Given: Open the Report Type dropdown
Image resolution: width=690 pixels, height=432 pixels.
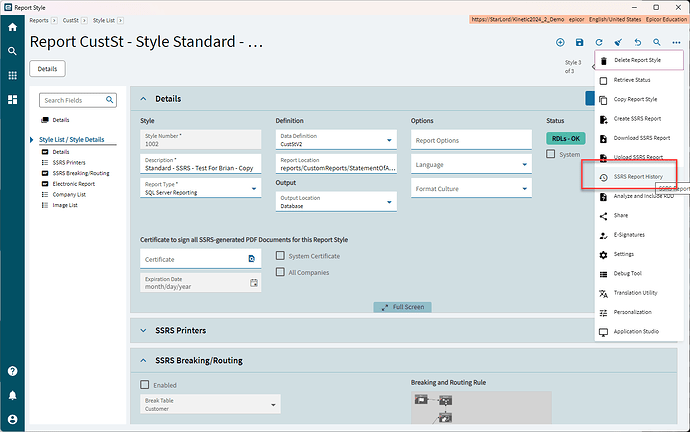Looking at the screenshot, I should 254,188.
